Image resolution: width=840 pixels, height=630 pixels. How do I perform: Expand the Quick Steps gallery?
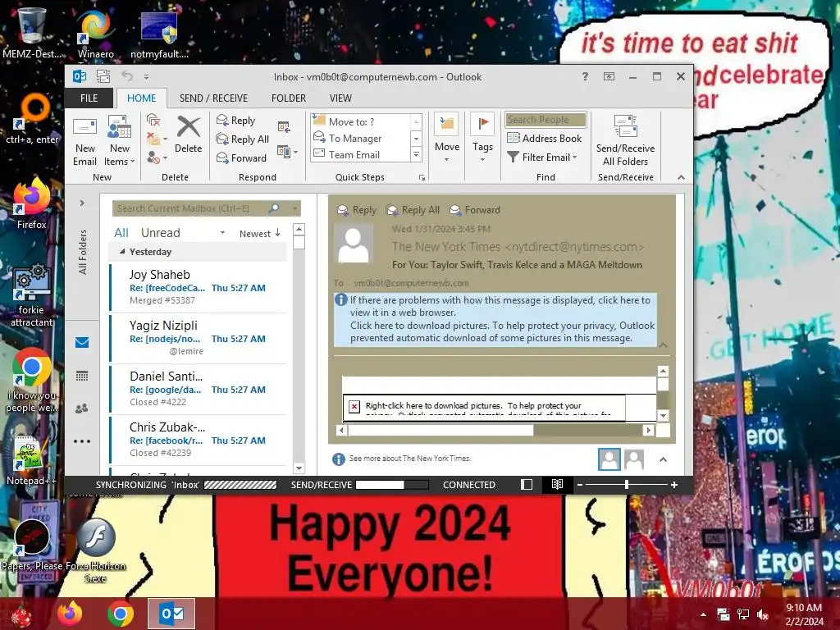[x=416, y=155]
